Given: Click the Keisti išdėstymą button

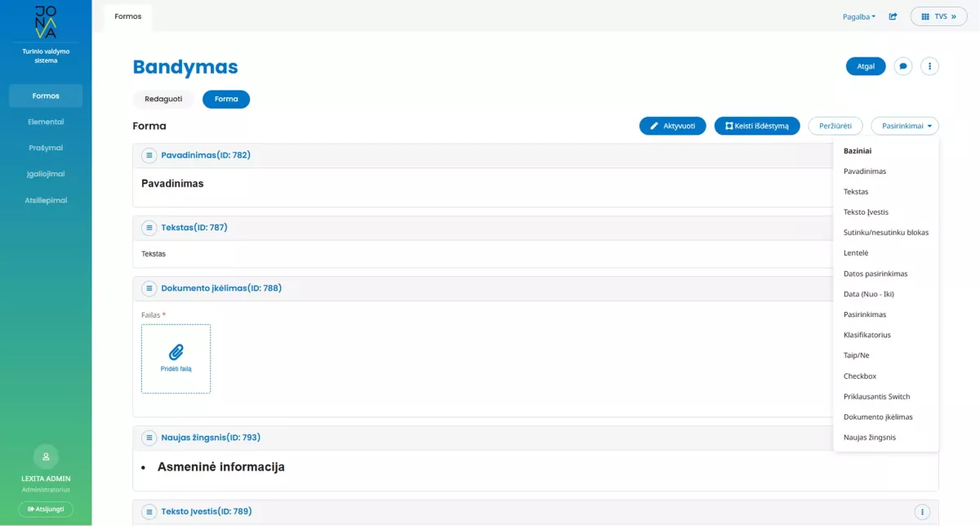Looking at the screenshot, I should point(757,126).
